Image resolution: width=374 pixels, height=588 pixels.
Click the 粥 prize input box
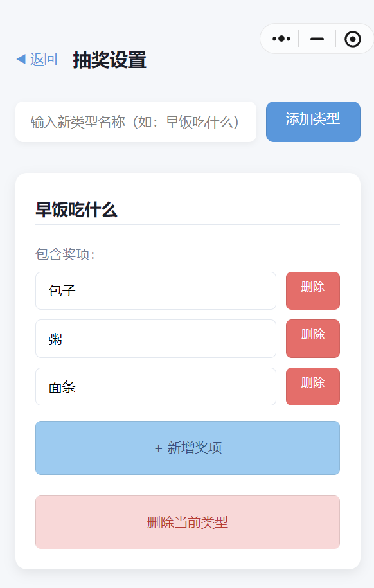click(x=156, y=339)
